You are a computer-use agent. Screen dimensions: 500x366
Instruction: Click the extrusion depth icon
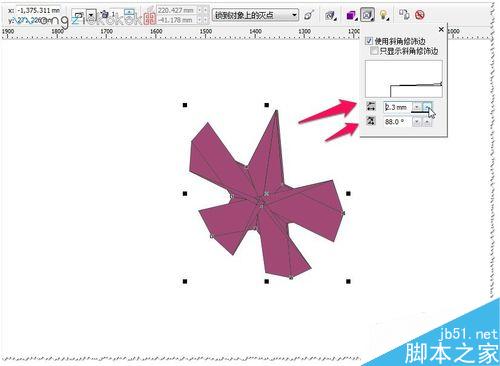(105, 15)
